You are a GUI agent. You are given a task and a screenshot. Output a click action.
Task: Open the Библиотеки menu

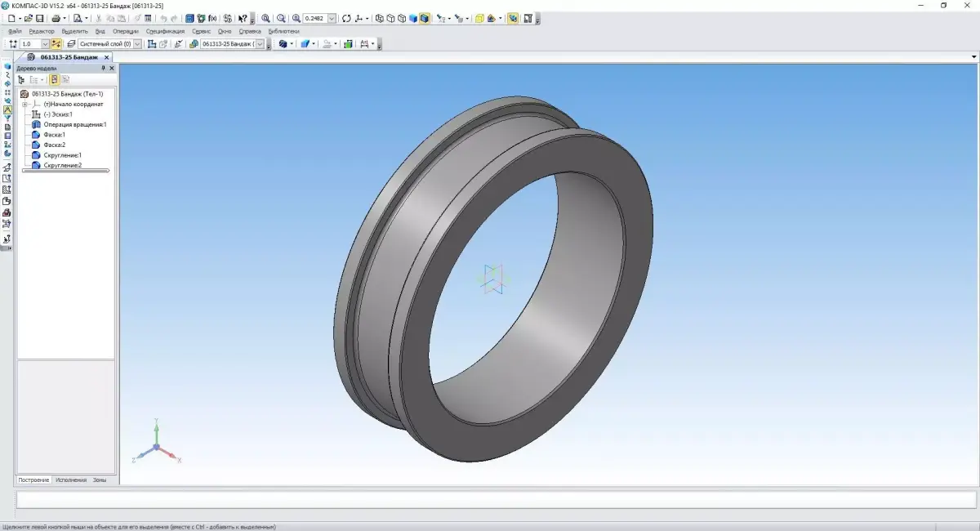tap(283, 31)
